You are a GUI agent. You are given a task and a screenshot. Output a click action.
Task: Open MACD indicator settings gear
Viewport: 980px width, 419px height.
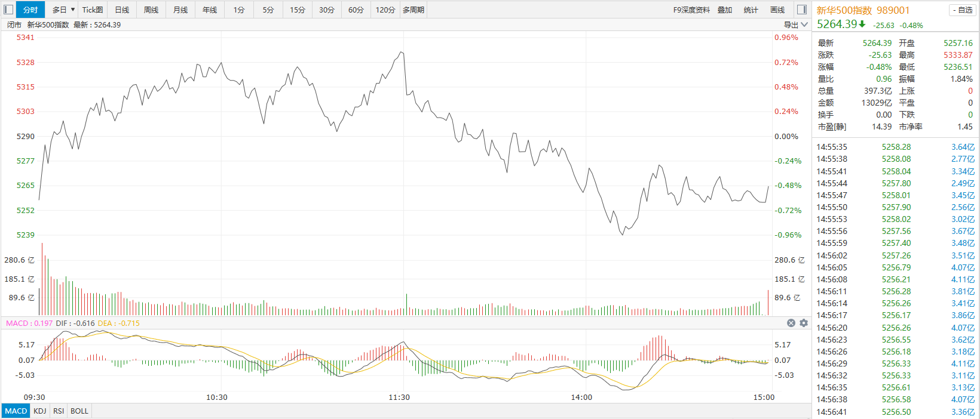click(804, 323)
